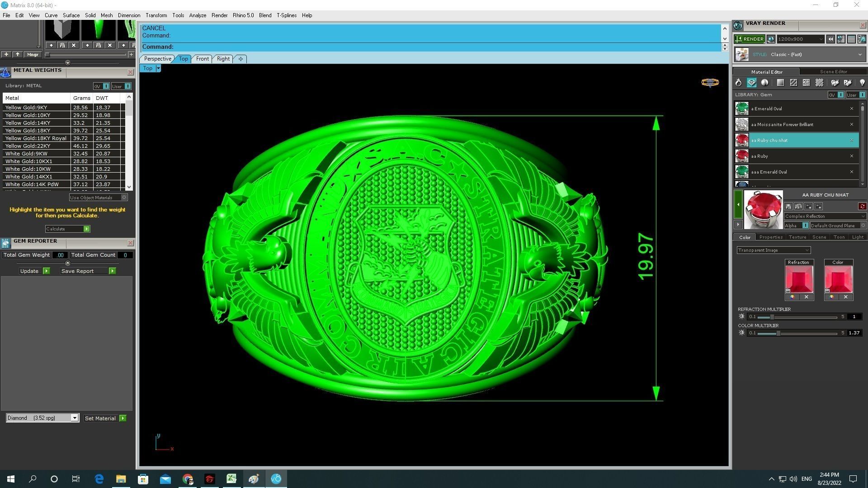The height and width of the screenshot is (488, 868).
Task: Switch to the Perspective viewport tab
Action: [x=157, y=59]
